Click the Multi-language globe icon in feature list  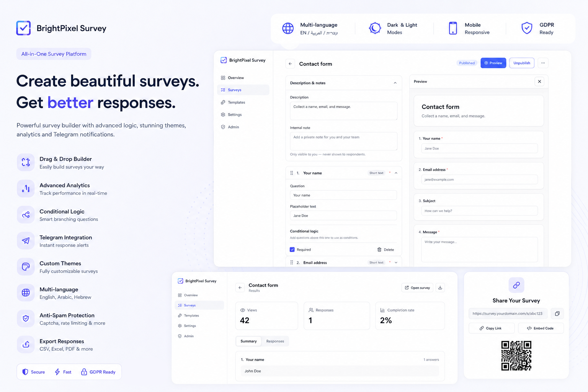coord(26,293)
